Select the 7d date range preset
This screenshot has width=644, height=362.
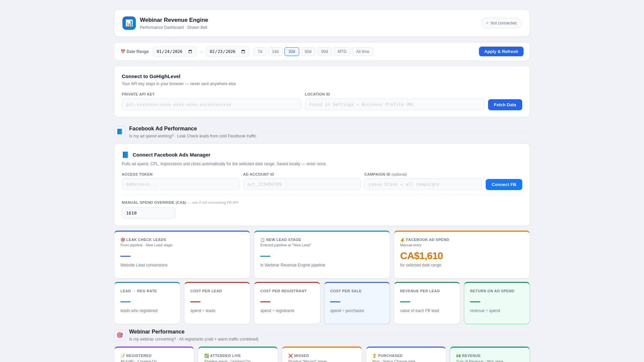point(260,52)
